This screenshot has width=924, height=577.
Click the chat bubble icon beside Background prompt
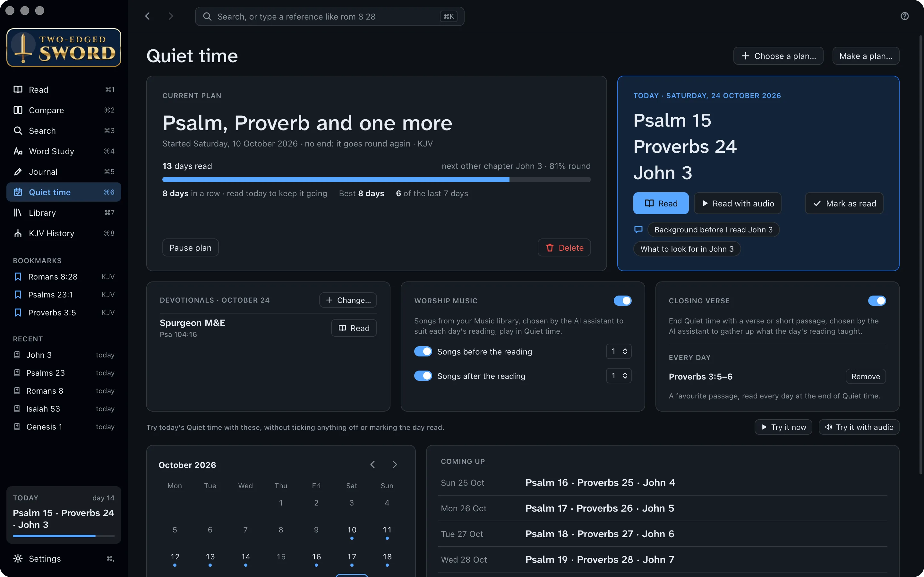click(x=638, y=229)
